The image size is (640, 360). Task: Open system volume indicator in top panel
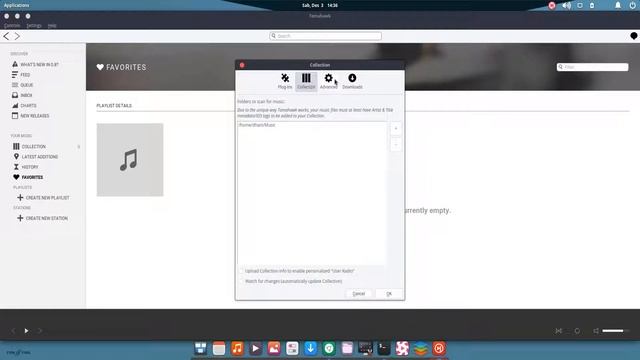pos(567,5)
